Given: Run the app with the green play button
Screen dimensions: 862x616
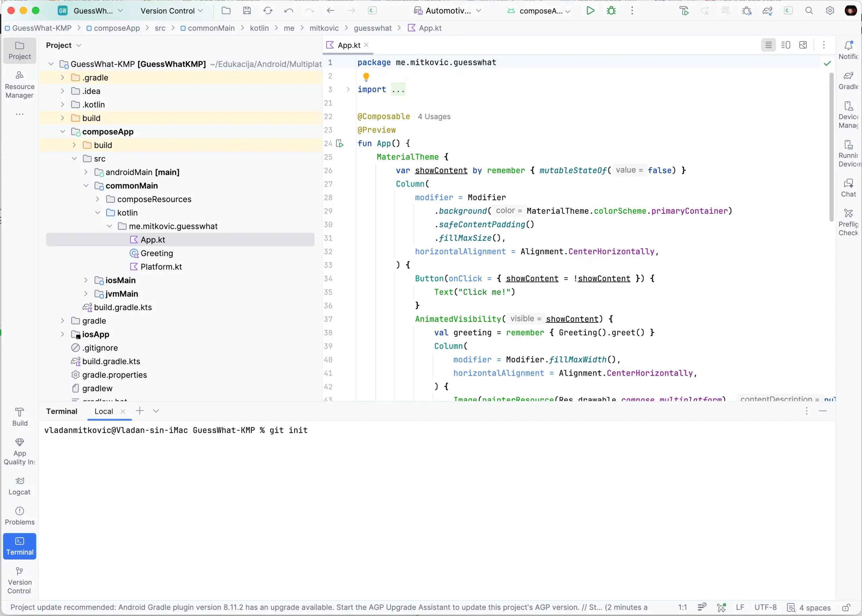Looking at the screenshot, I should pyautogui.click(x=590, y=11).
